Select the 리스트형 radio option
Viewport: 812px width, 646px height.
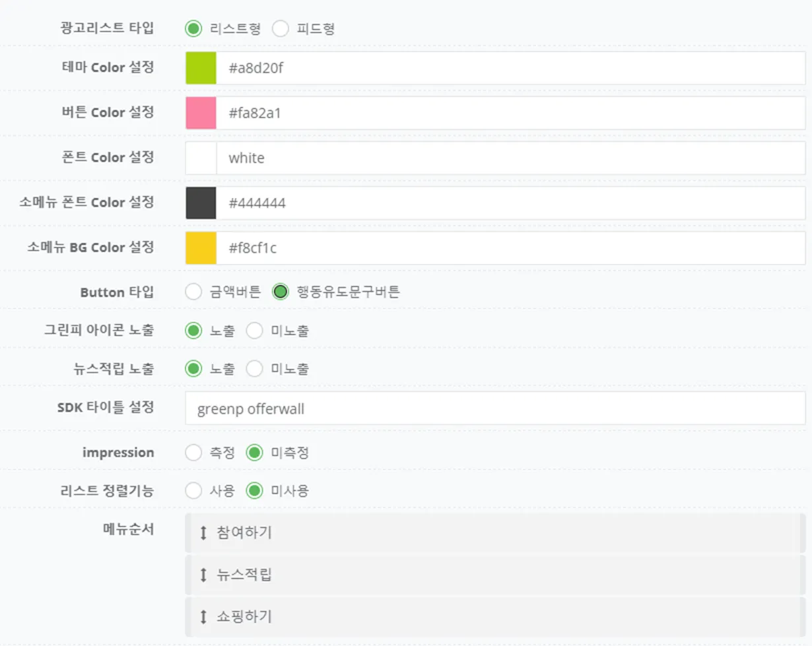click(x=193, y=29)
